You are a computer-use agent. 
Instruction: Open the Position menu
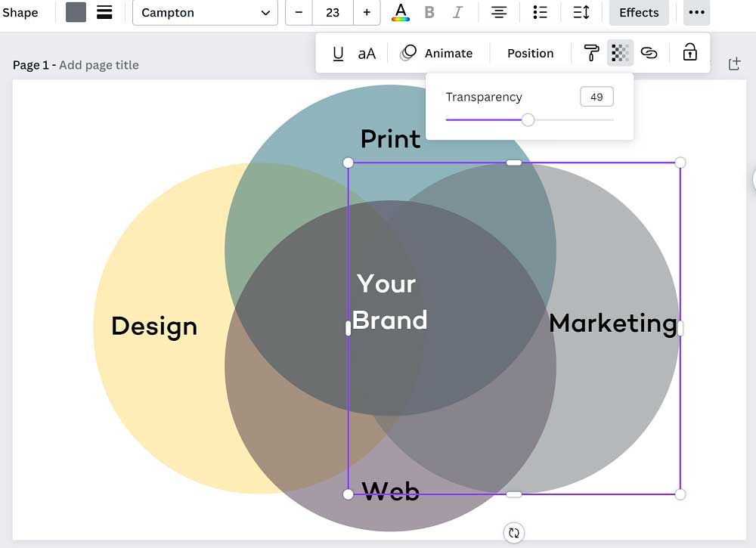(x=530, y=53)
